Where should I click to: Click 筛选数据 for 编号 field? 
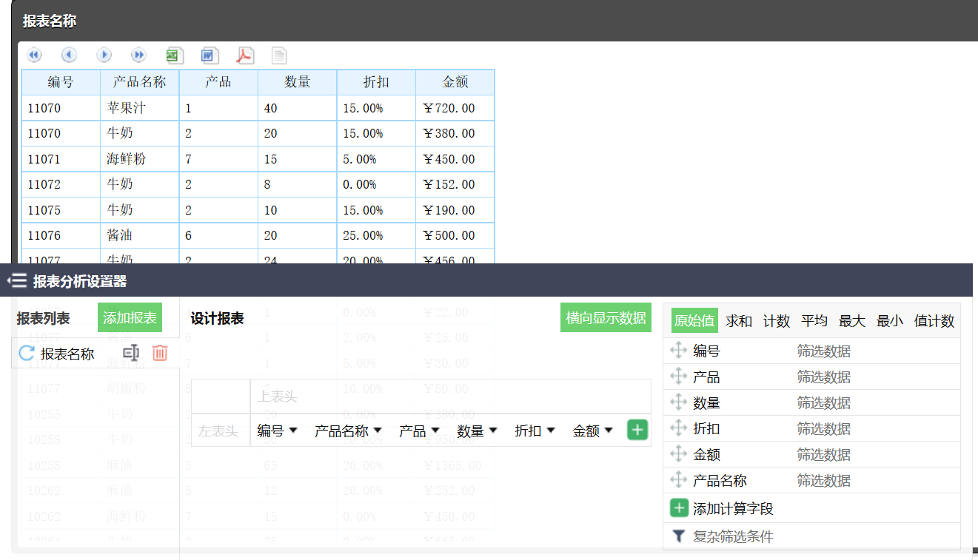click(x=824, y=351)
